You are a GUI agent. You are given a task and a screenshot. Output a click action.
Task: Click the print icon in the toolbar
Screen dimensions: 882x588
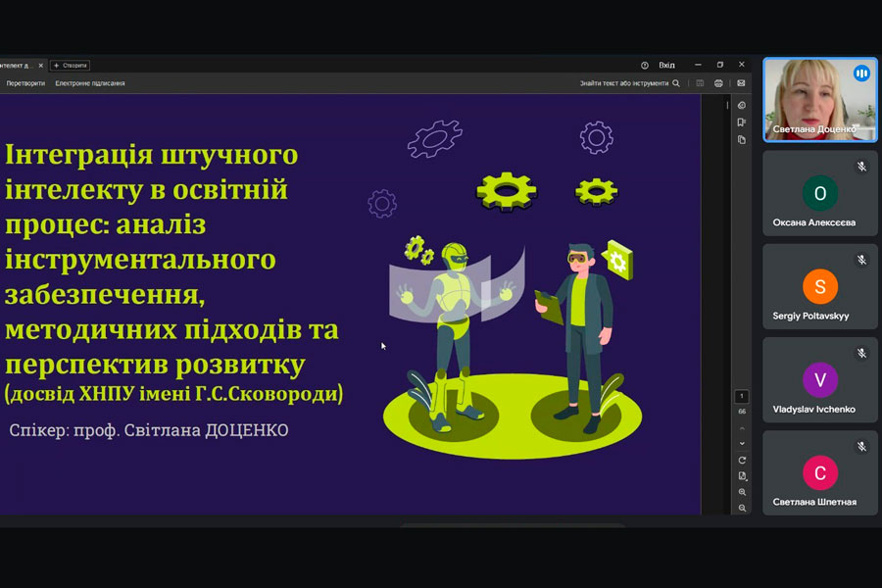point(718,83)
